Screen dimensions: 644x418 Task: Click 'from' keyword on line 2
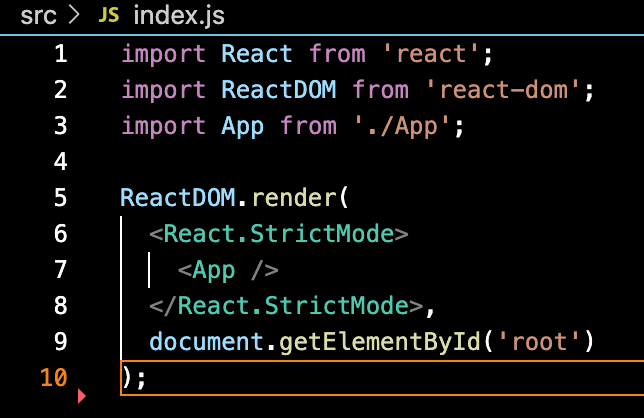pos(381,90)
